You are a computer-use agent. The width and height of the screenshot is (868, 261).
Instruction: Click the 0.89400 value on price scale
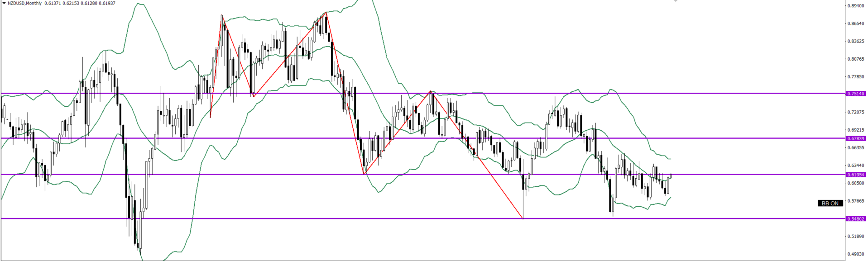click(855, 6)
